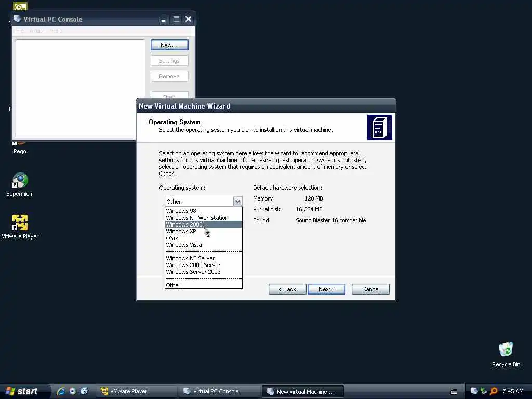Open the Recycle Bin desktop icon

pyautogui.click(x=506, y=350)
